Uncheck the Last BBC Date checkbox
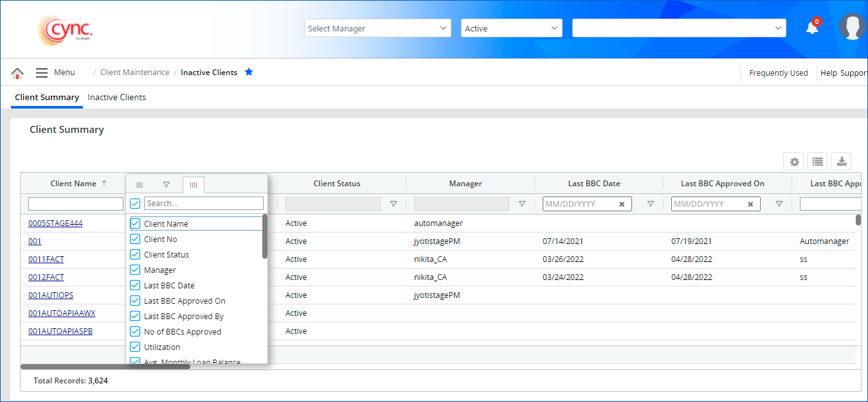Viewport: 868px width, 402px height. (x=135, y=285)
